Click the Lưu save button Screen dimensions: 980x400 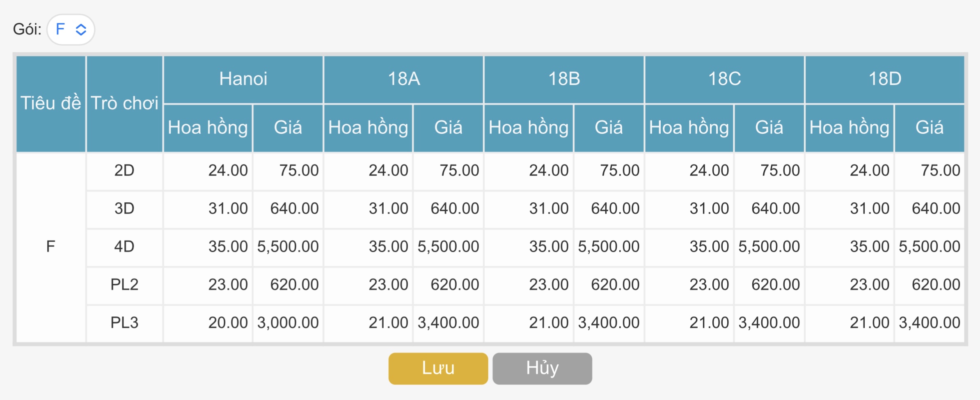click(438, 368)
